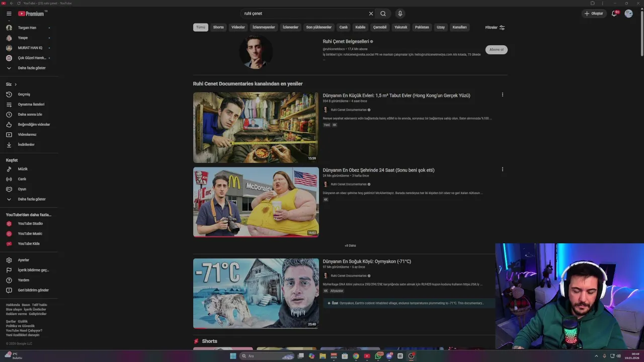Open 'Dünyanın En Obez Şehrinde 24 Saat' title
Image resolution: width=644 pixels, height=362 pixels.
[378, 170]
